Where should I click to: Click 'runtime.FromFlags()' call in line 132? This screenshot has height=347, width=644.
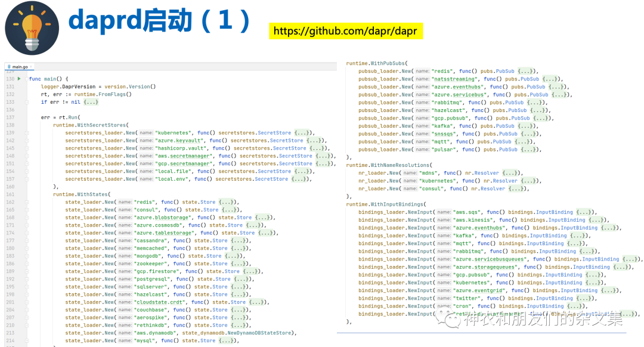pos(103,94)
